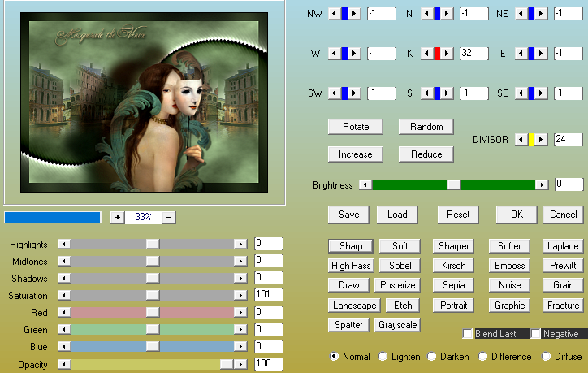Select the Darken blend mode
The image size is (588, 373).
pos(431,356)
